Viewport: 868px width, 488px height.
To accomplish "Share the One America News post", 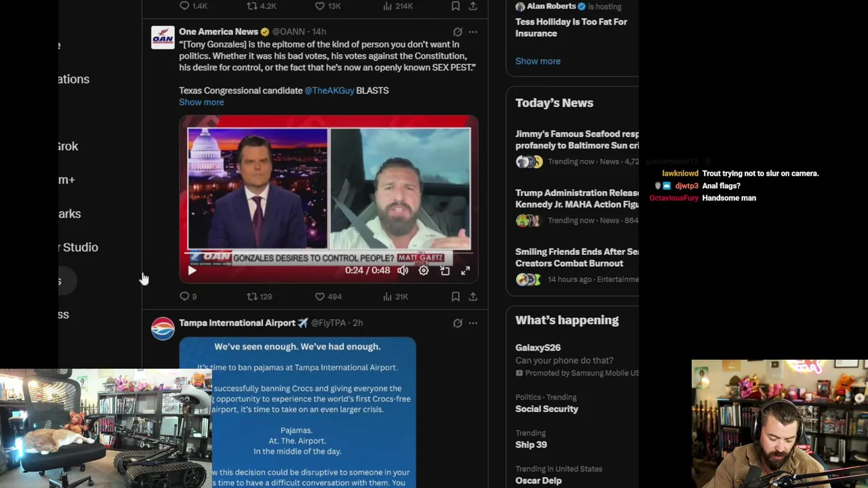I will coord(473,296).
